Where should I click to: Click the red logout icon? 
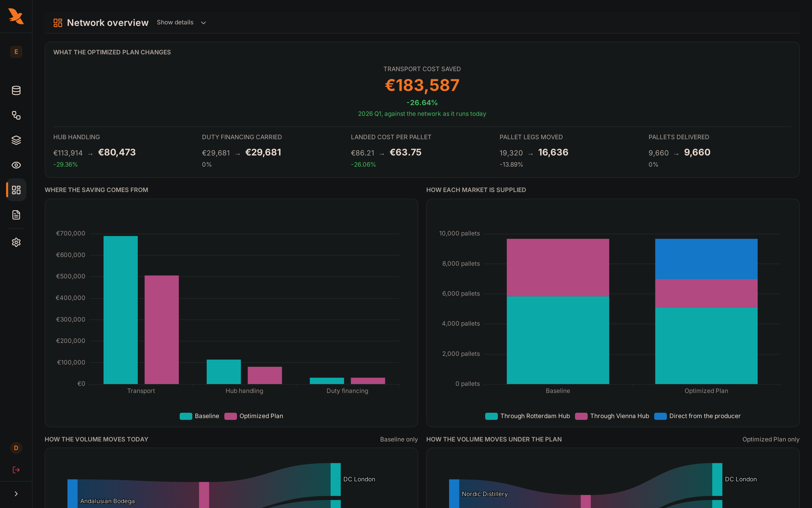pos(16,470)
